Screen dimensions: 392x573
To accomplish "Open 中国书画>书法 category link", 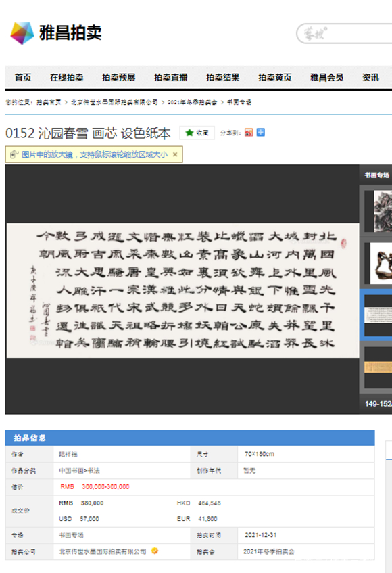I will 79,470.
